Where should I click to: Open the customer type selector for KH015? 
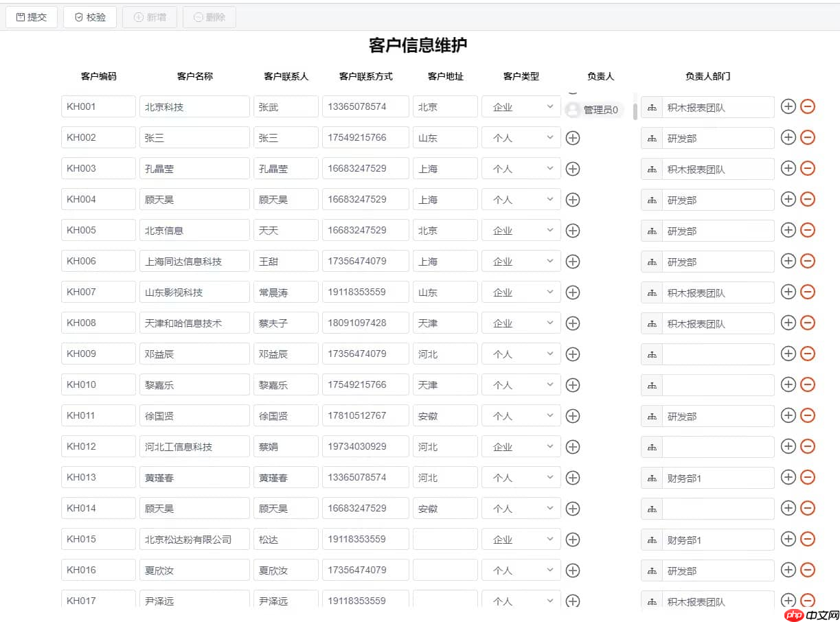[x=521, y=539]
